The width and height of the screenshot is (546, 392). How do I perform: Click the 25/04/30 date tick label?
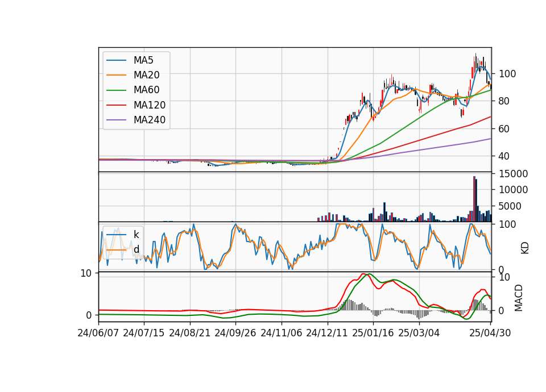tap(490, 333)
